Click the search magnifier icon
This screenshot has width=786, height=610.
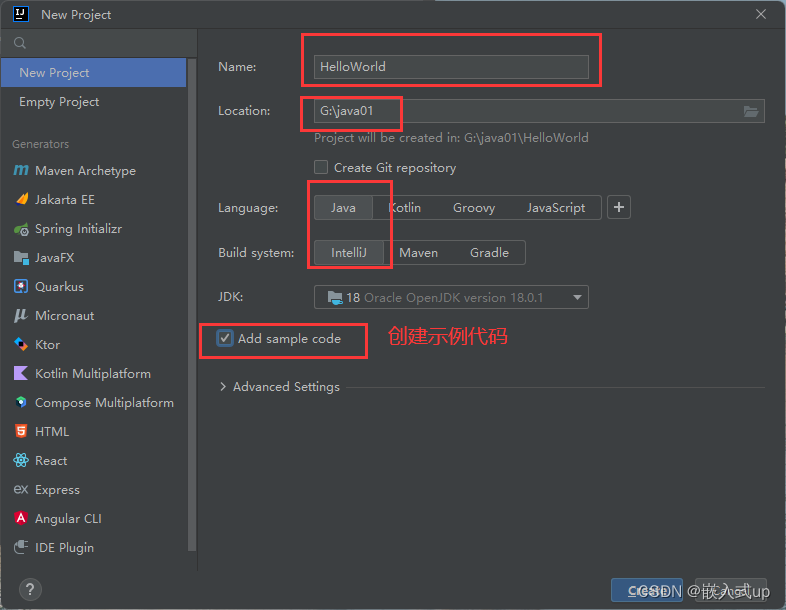coord(20,43)
